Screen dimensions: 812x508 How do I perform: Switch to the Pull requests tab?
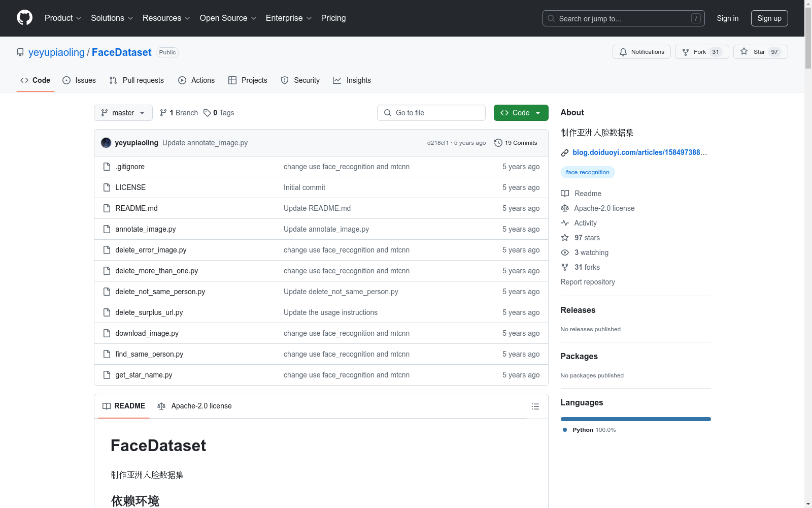tap(137, 80)
